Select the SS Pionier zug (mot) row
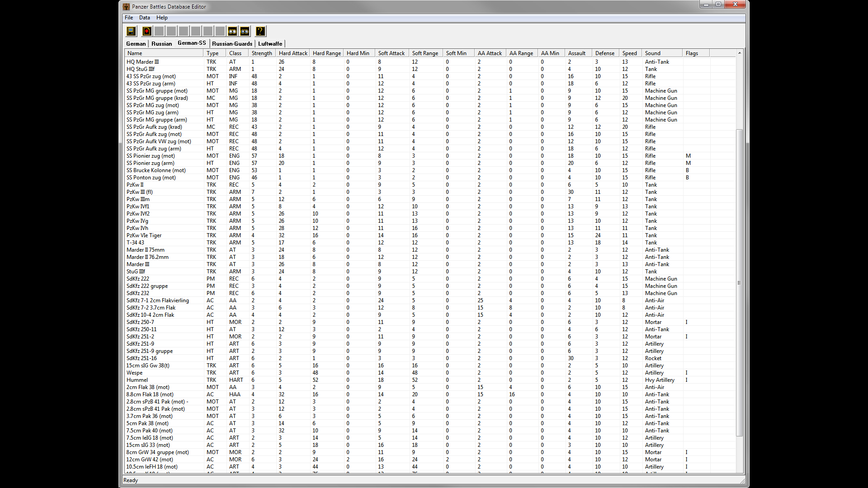Viewport: 868px width, 488px height. pos(430,156)
